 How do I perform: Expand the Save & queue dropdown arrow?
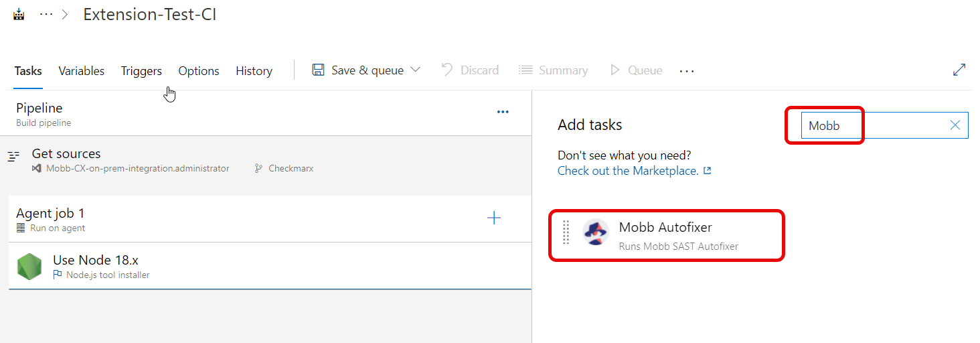tap(415, 70)
